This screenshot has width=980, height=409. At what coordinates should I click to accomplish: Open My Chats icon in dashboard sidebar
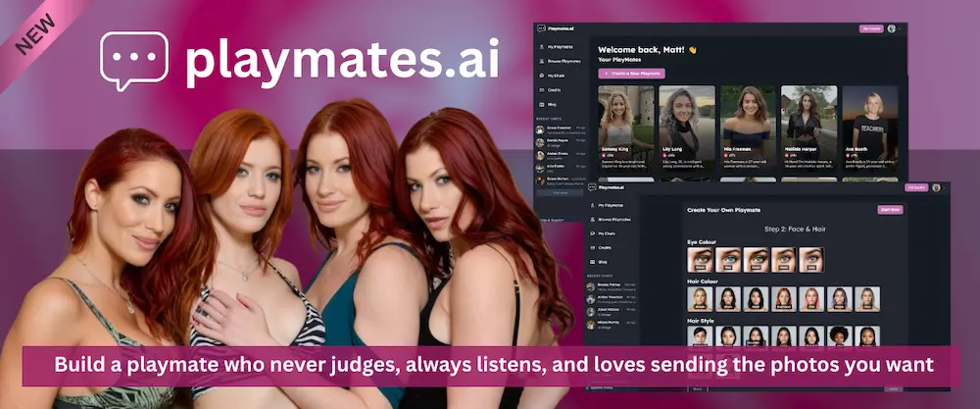tap(541, 76)
